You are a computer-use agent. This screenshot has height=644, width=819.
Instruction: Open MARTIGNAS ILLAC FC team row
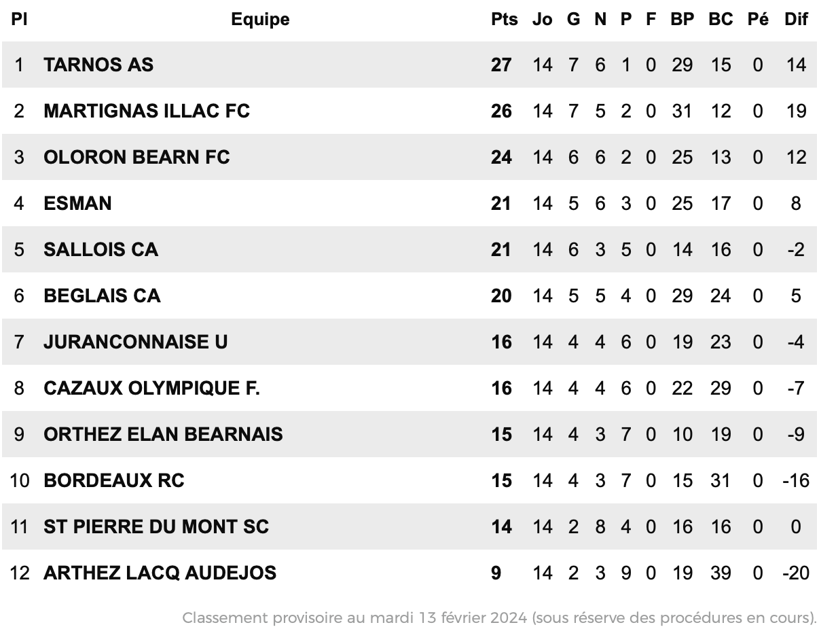pyautogui.click(x=409, y=111)
